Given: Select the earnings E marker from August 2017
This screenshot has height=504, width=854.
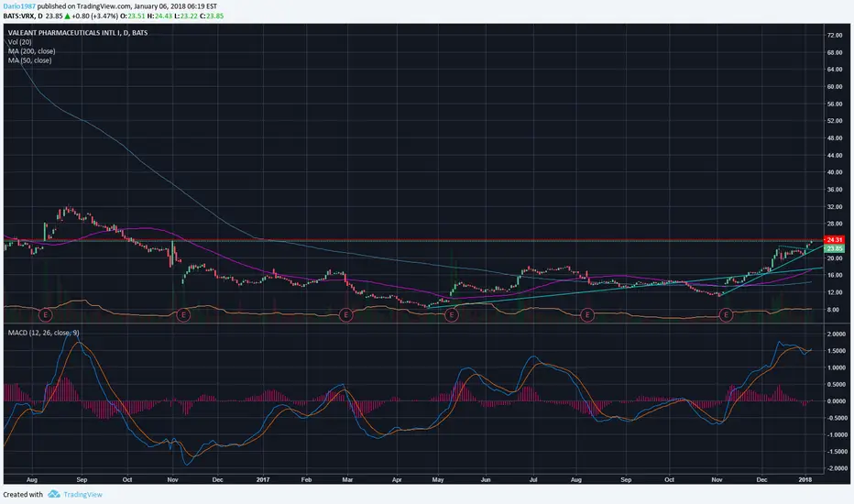Looking at the screenshot, I should [587, 315].
